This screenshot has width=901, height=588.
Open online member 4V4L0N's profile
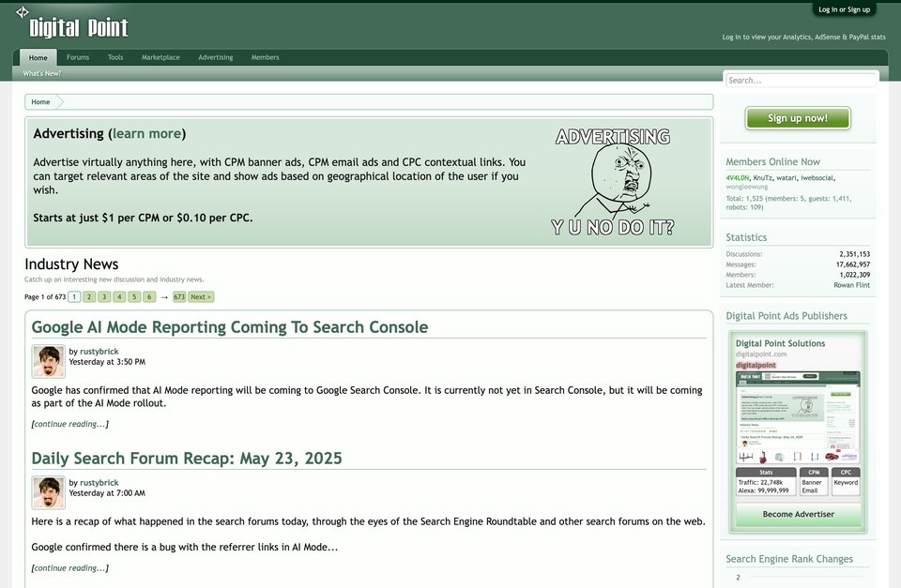tap(738, 178)
